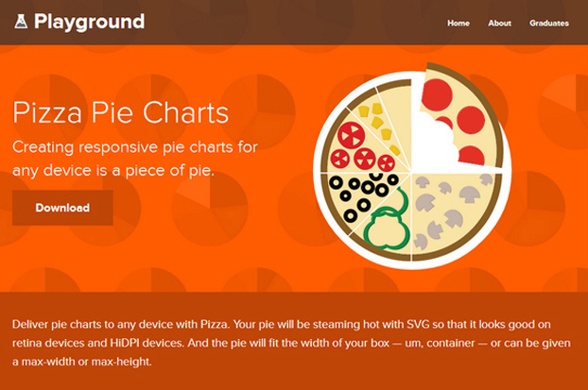Open the Home navigation link

[x=458, y=23]
